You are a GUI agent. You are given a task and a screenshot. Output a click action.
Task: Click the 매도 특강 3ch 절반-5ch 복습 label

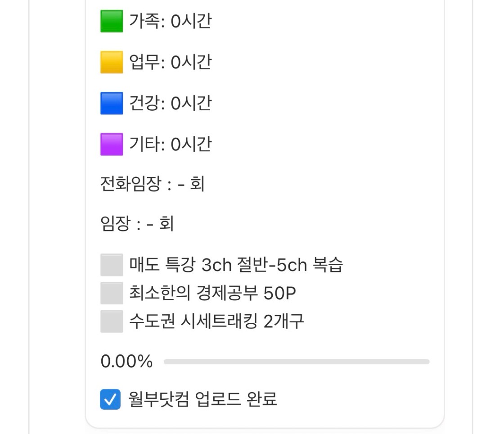pyautogui.click(x=236, y=265)
